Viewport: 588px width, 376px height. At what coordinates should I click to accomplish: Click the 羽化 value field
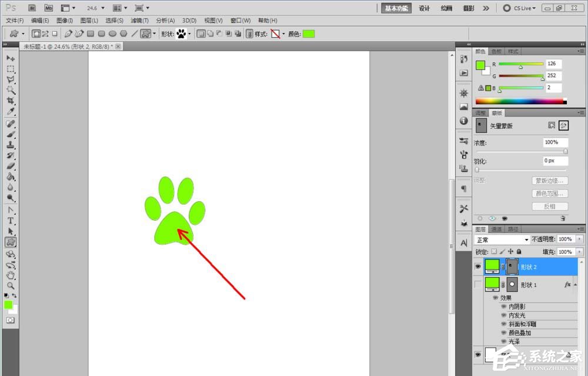pyautogui.click(x=556, y=161)
